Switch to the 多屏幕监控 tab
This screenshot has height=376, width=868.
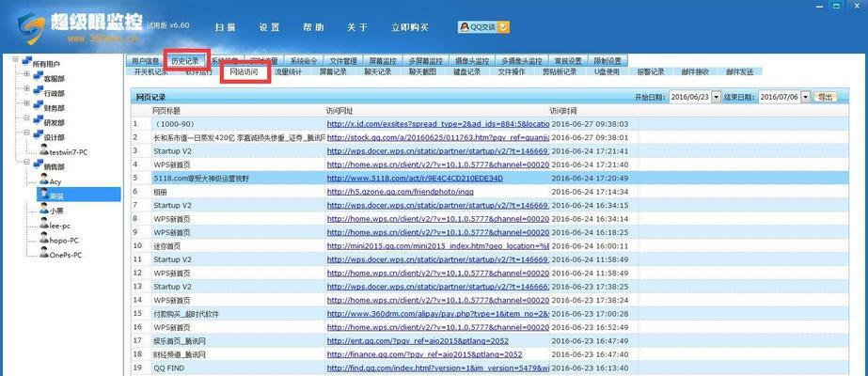(x=426, y=61)
